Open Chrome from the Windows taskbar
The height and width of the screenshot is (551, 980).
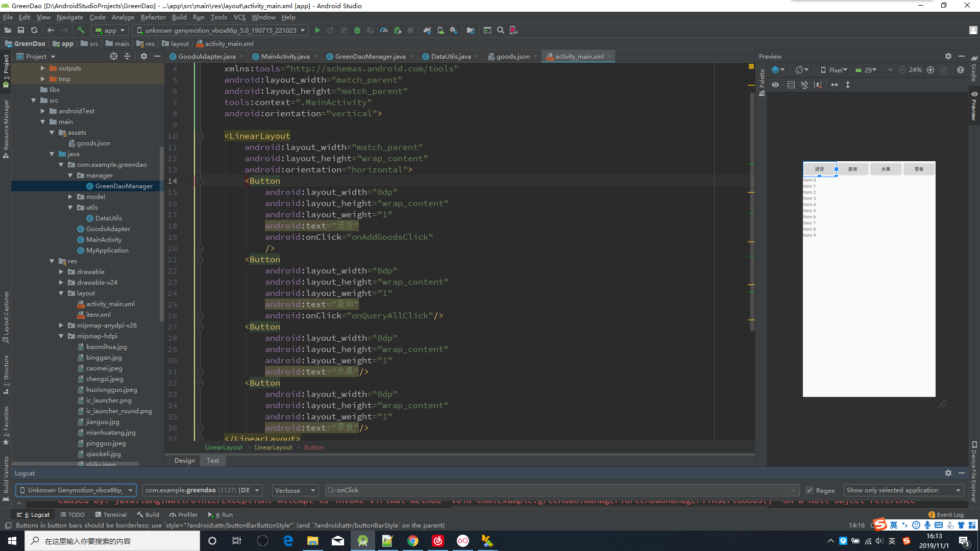click(x=413, y=541)
